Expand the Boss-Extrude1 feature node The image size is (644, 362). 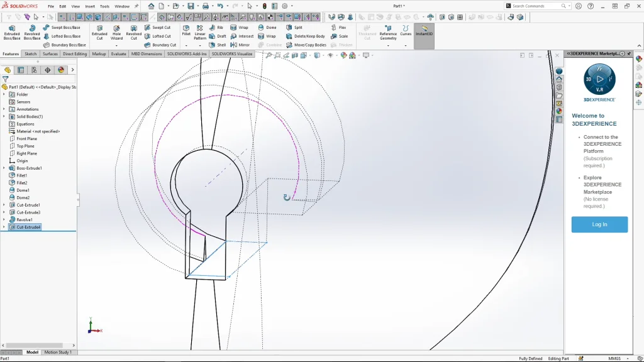(4, 168)
